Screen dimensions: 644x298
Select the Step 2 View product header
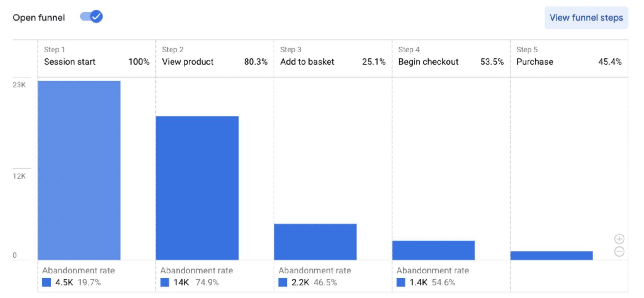pos(215,58)
